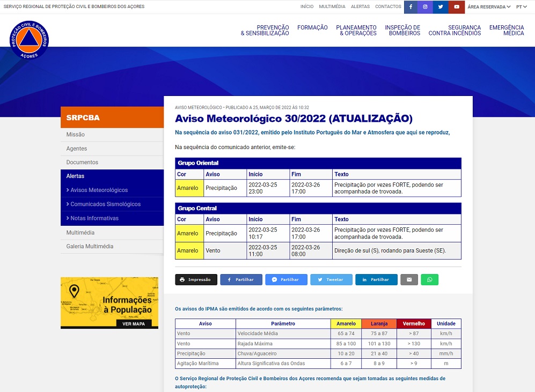Click the '101 a 130' value cell

point(379,344)
